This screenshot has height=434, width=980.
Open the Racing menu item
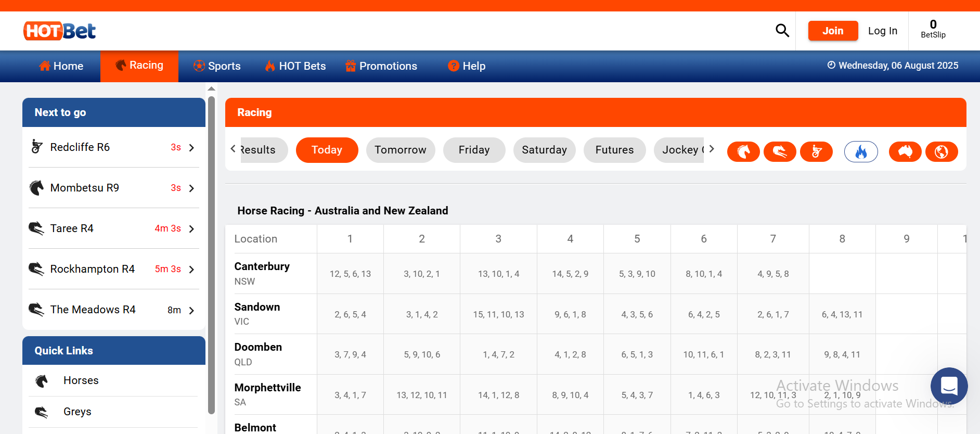click(x=139, y=66)
